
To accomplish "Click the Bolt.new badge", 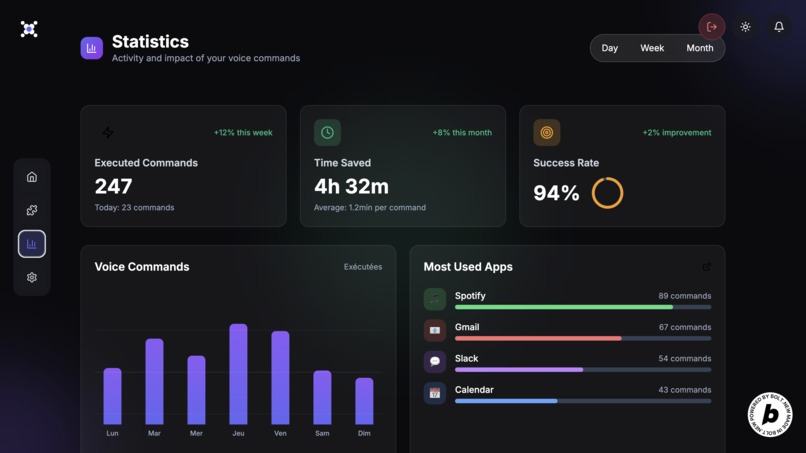I will [x=770, y=414].
